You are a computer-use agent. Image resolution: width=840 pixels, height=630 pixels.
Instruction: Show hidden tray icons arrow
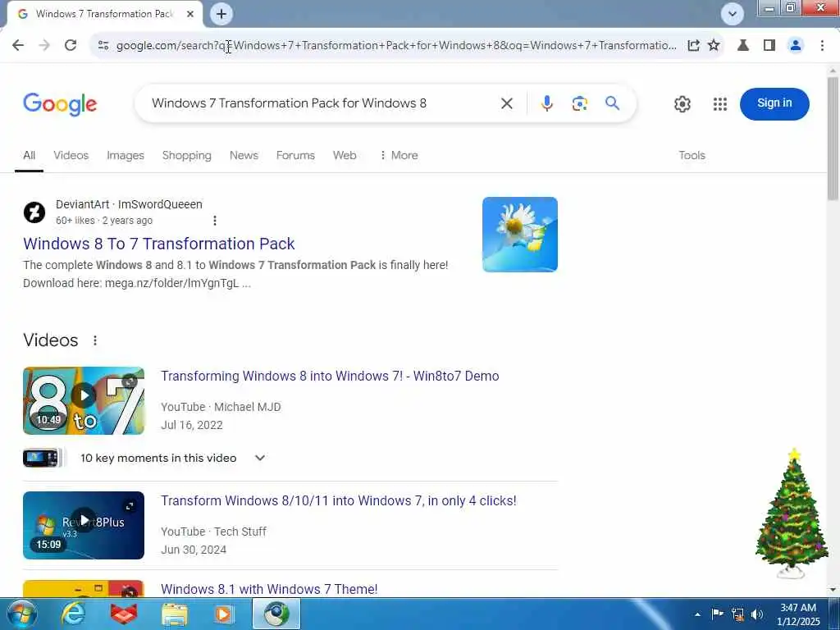pos(697,614)
